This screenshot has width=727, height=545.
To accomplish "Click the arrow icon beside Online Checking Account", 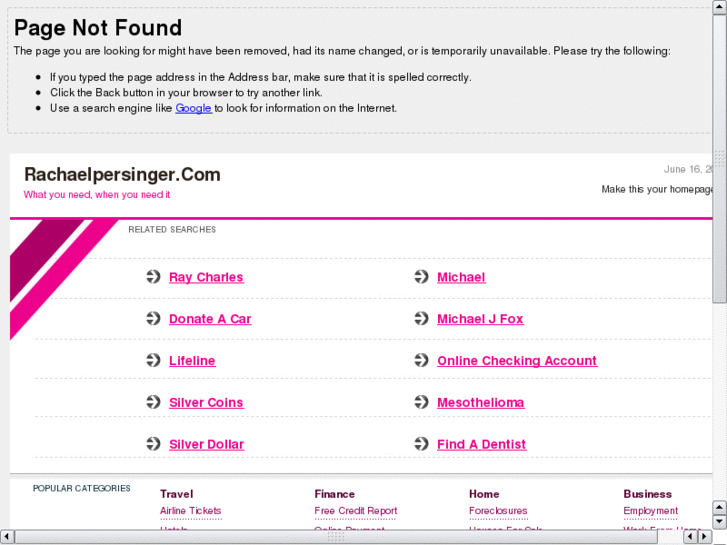I will coord(421,360).
